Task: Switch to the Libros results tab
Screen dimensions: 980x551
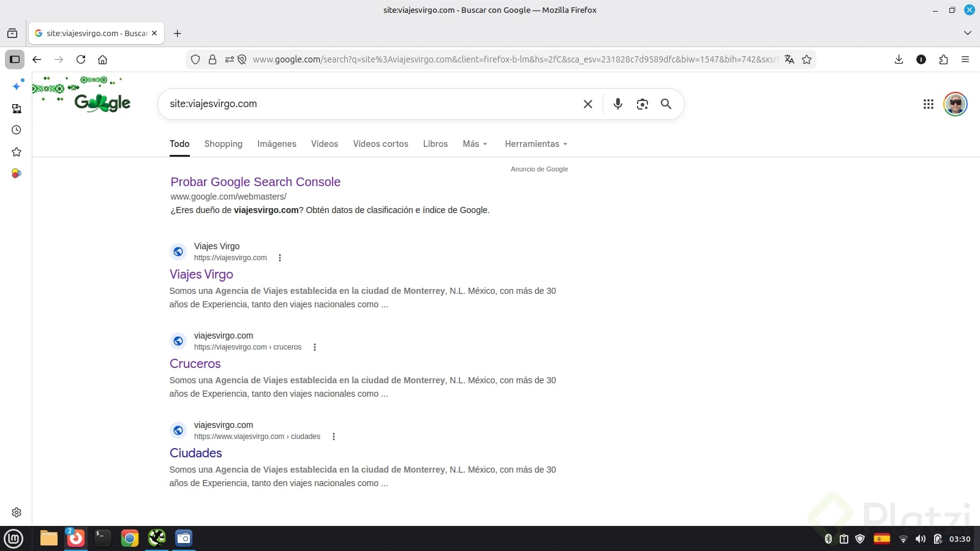Action: click(435, 144)
